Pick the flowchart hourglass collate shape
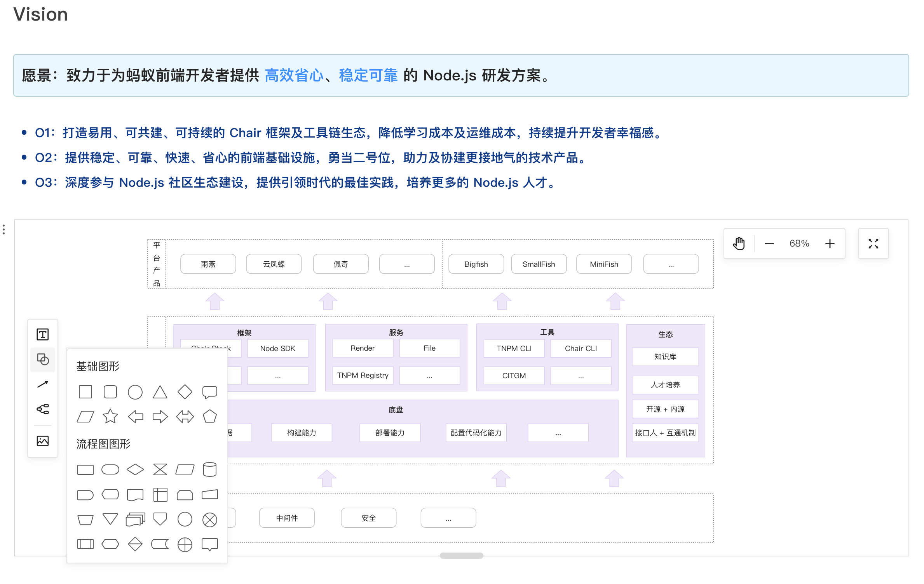 pos(160,469)
